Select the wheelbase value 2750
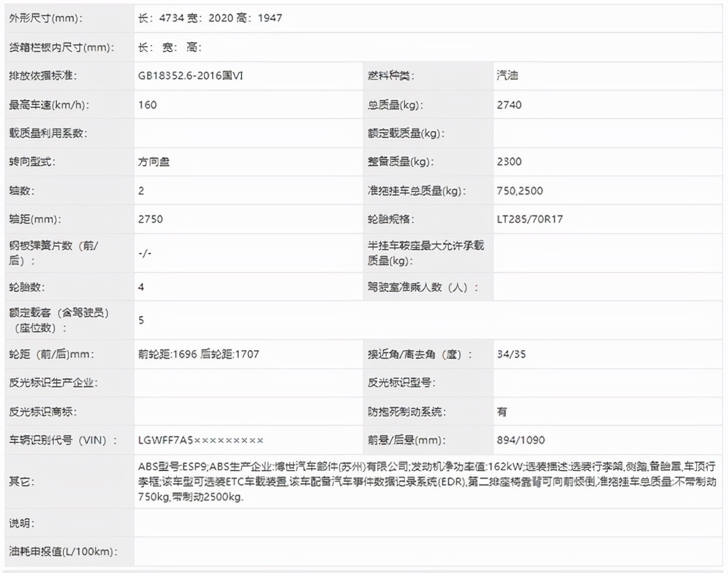728x573 pixels. 150,219
